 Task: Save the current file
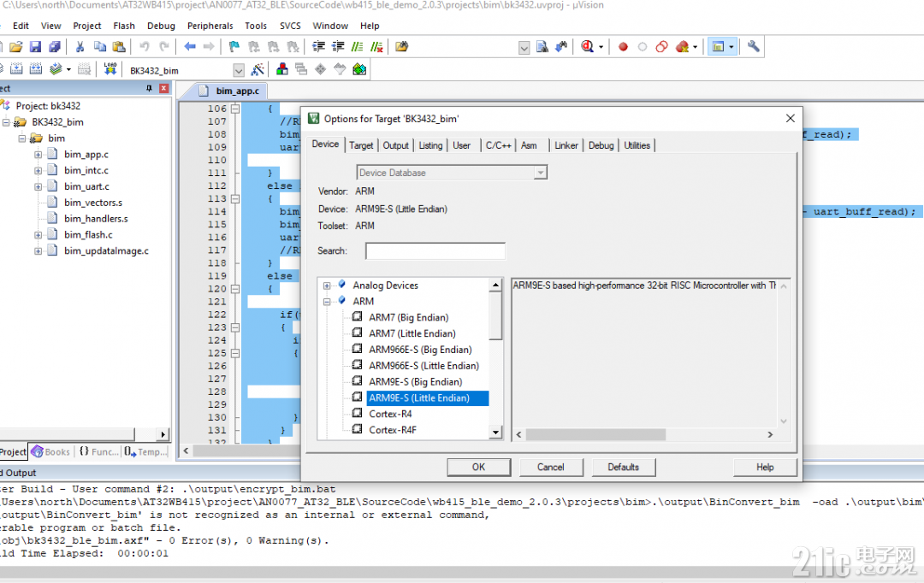pos(35,47)
